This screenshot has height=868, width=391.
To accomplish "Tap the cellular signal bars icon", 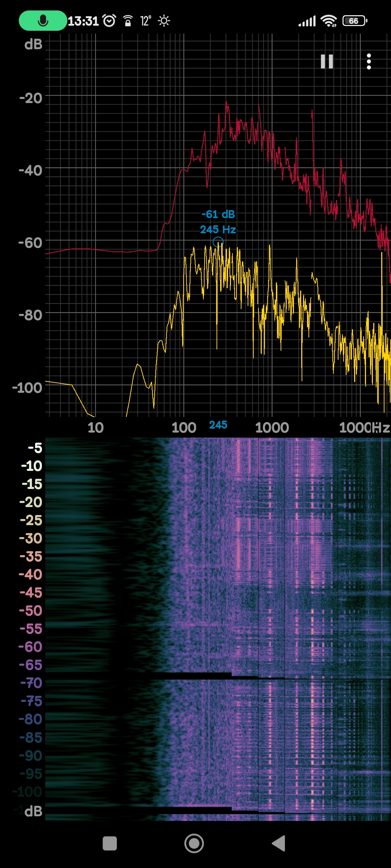I will pos(307,21).
